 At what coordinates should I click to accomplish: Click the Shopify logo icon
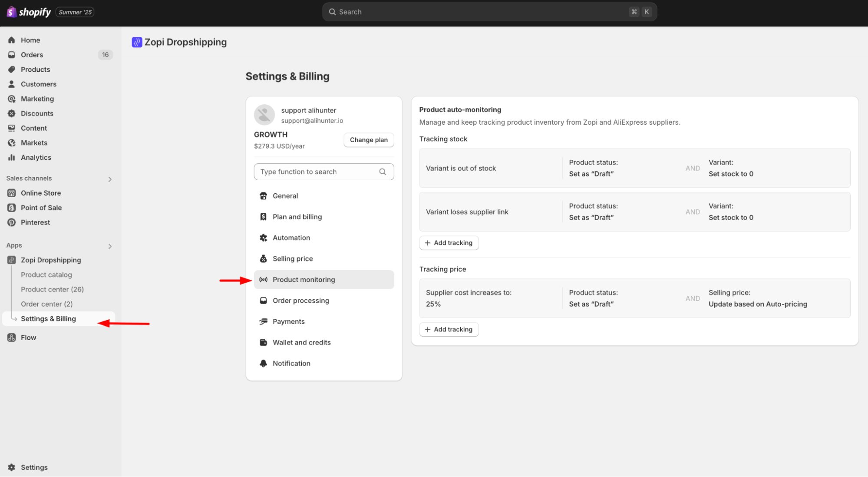[11, 12]
